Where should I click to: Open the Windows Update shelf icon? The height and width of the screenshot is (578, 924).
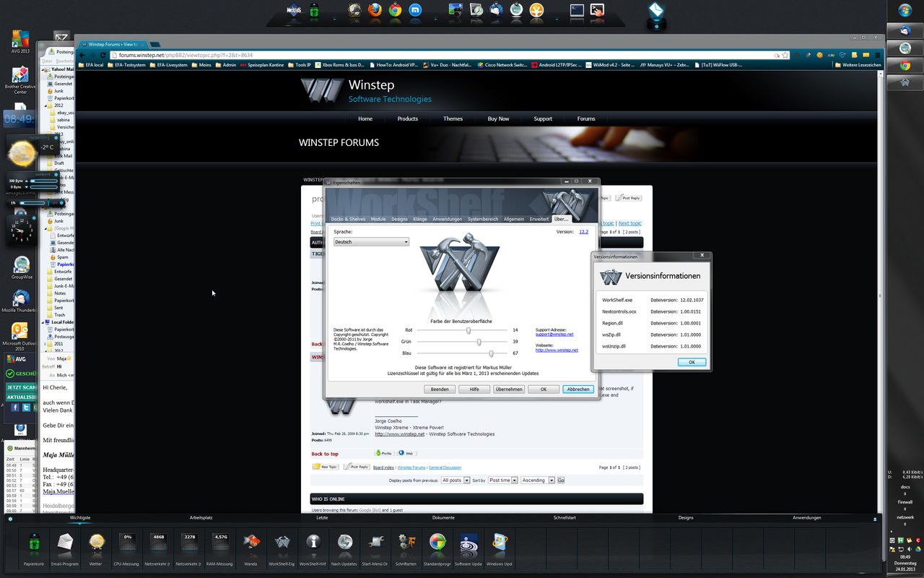pyautogui.click(x=499, y=543)
